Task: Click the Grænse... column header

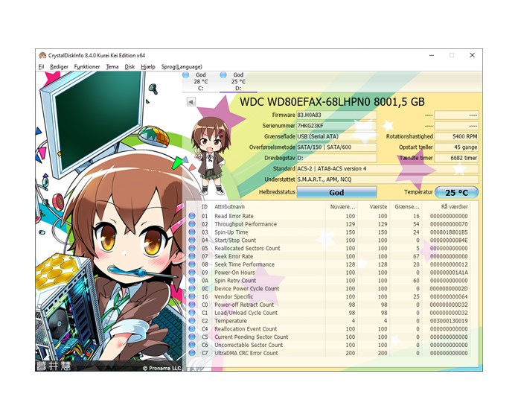Action: 406,207
